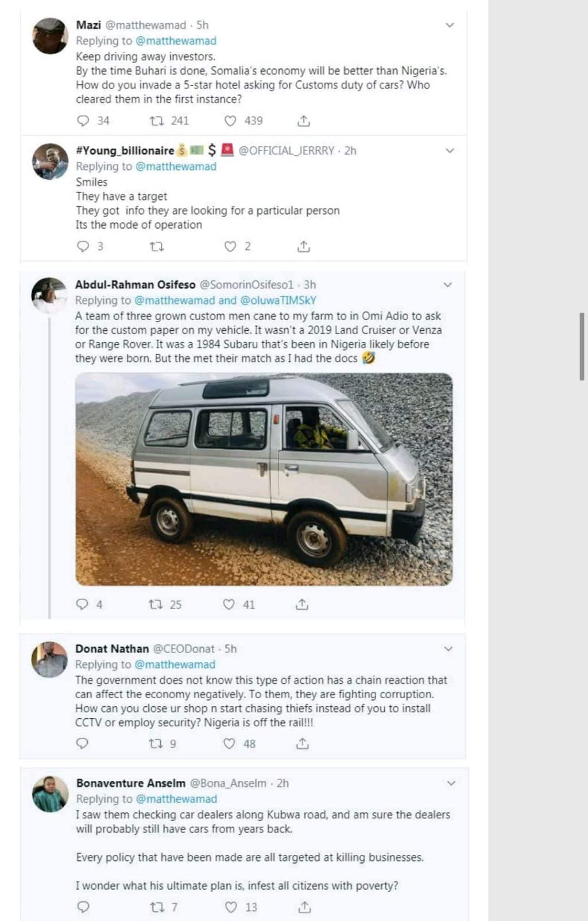The image size is (588, 921).
Task: View Donat Nathan's profile picture
Action: (x=50, y=659)
